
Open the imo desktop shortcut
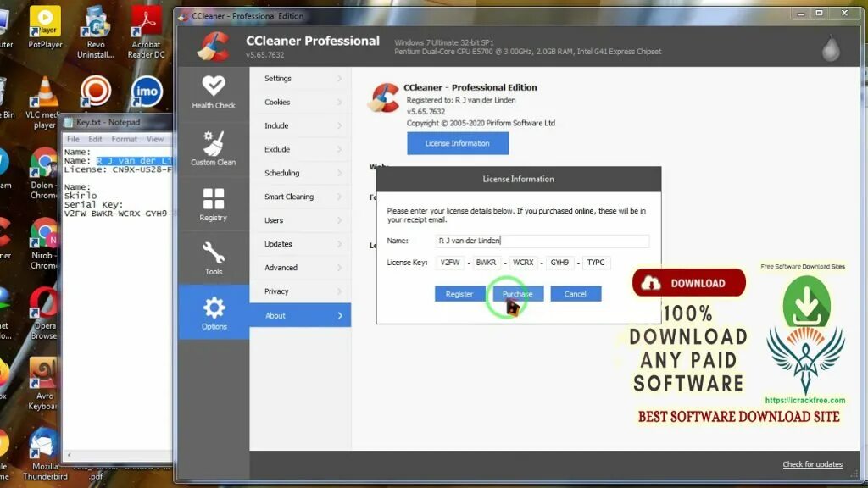(147, 91)
